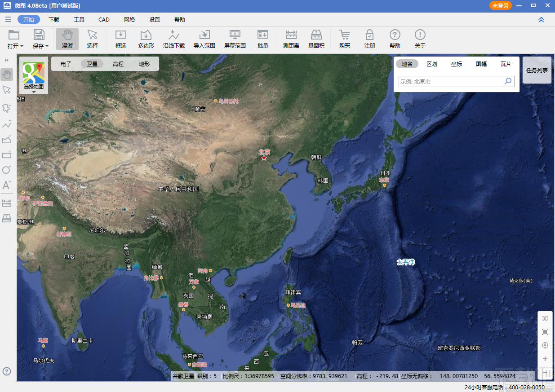Switch map layer to 高程
Viewport: 555px width, 392px height.
click(118, 64)
